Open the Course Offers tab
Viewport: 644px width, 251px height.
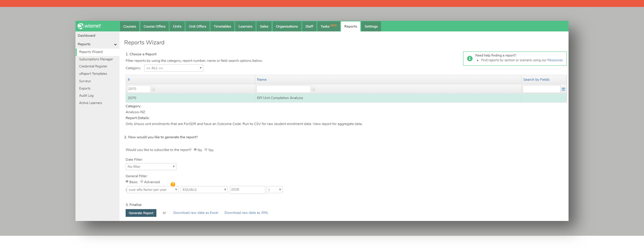coord(154,26)
